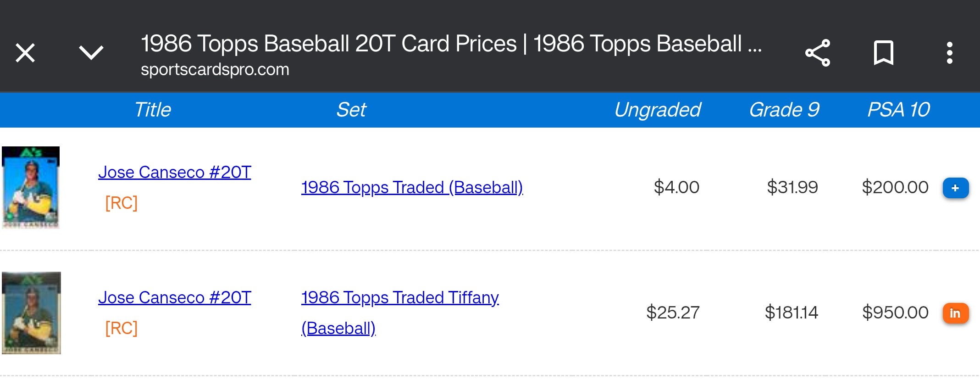Image resolution: width=980 pixels, height=380 pixels.
Task: Sort by Grade 9 column header
Action: click(784, 110)
